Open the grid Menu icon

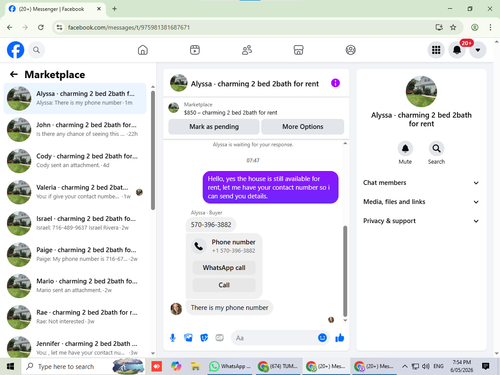tap(436, 50)
